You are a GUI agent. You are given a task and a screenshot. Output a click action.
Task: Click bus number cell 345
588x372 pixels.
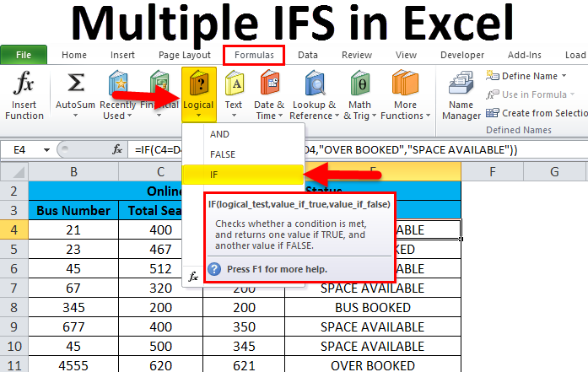pyautogui.click(x=73, y=308)
